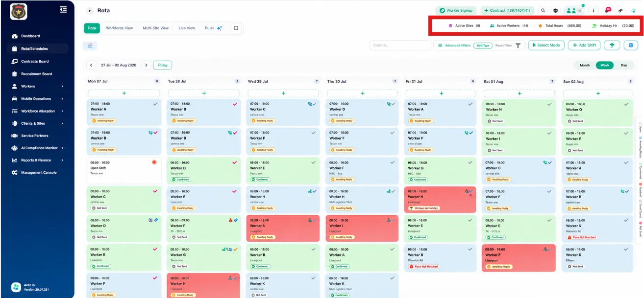Open the Live View tab
644x298 pixels.
[187, 28]
